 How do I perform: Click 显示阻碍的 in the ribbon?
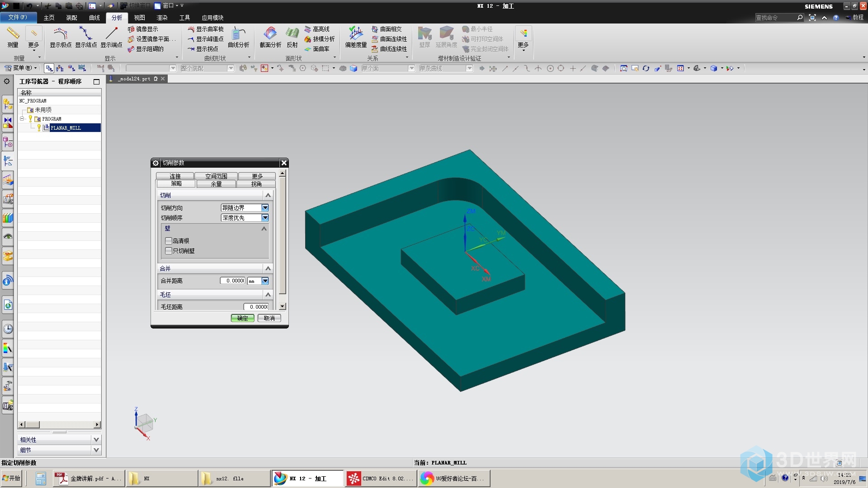click(x=146, y=49)
